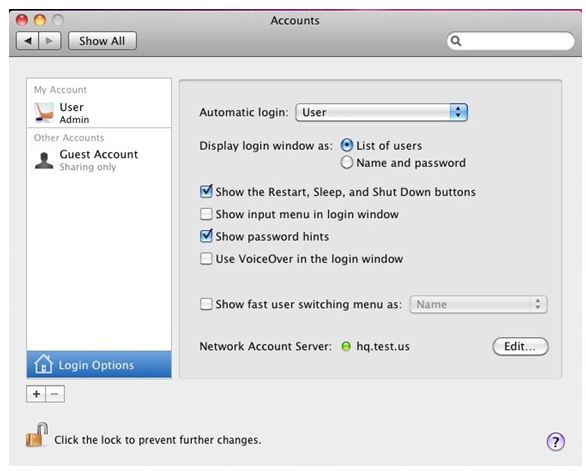Enable Use VoiceOver in the login window
Viewport: 586px width, 471px height.
(206, 259)
